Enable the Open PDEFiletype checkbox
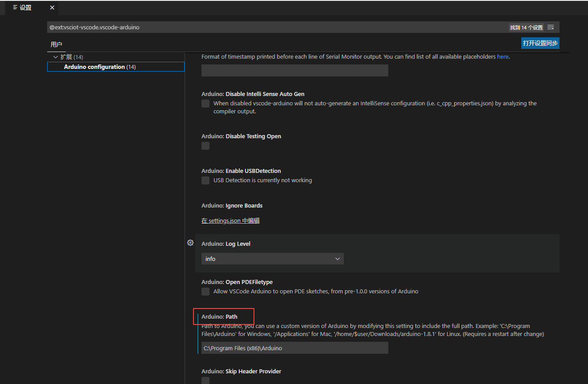Screen dimensions: 588x384 [205, 292]
